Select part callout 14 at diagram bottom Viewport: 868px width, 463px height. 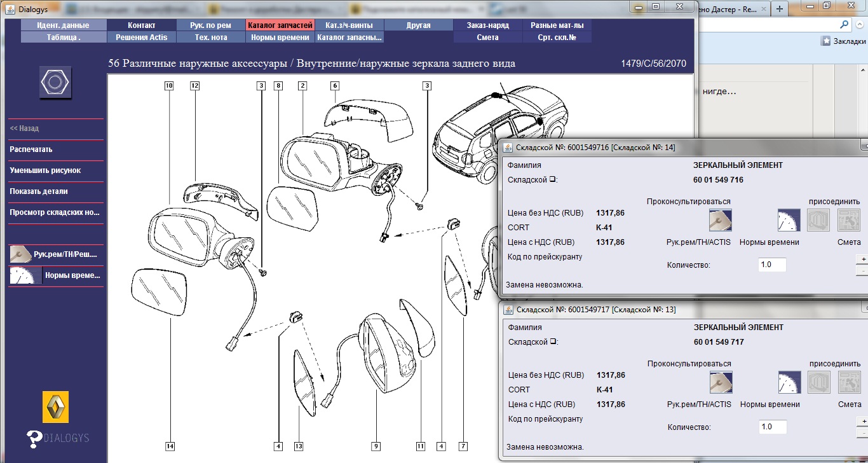click(170, 446)
